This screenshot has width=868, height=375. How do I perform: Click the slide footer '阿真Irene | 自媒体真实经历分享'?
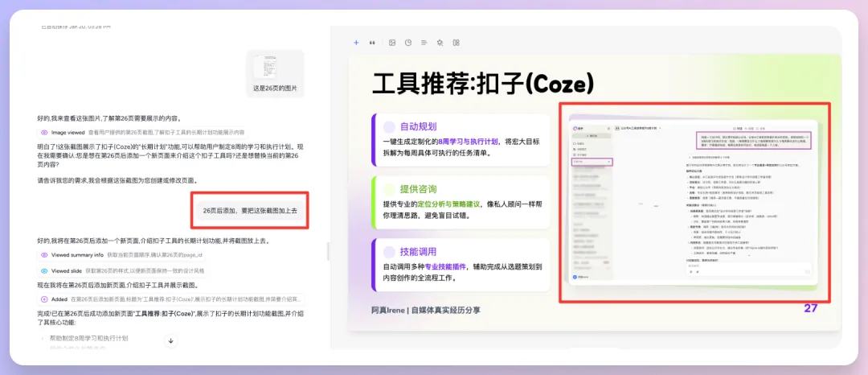pyautogui.click(x=426, y=310)
